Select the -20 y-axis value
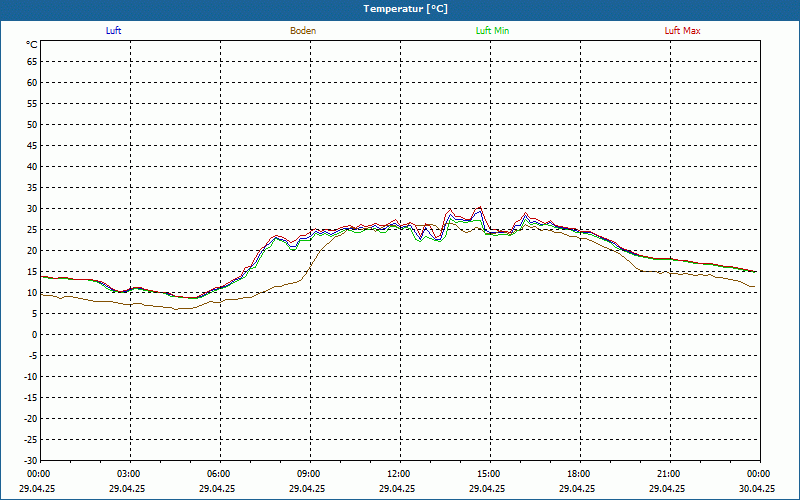This screenshot has width=800, height=500. [x=31, y=419]
